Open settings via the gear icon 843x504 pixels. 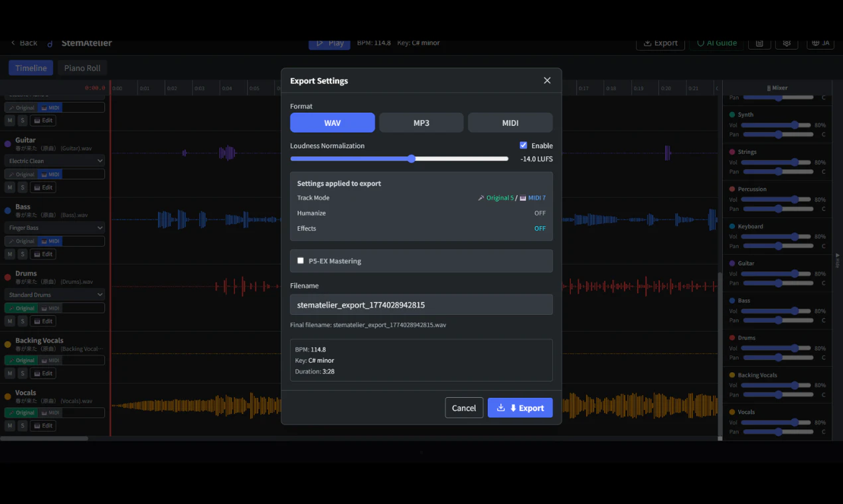click(x=787, y=43)
